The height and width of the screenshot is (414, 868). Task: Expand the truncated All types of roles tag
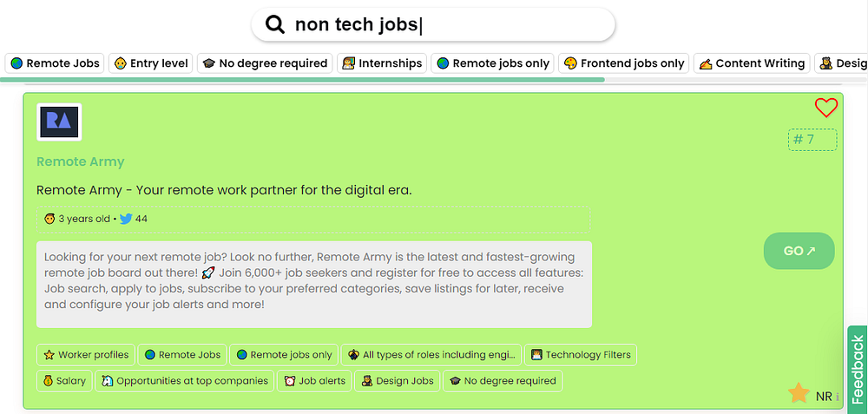(x=431, y=354)
